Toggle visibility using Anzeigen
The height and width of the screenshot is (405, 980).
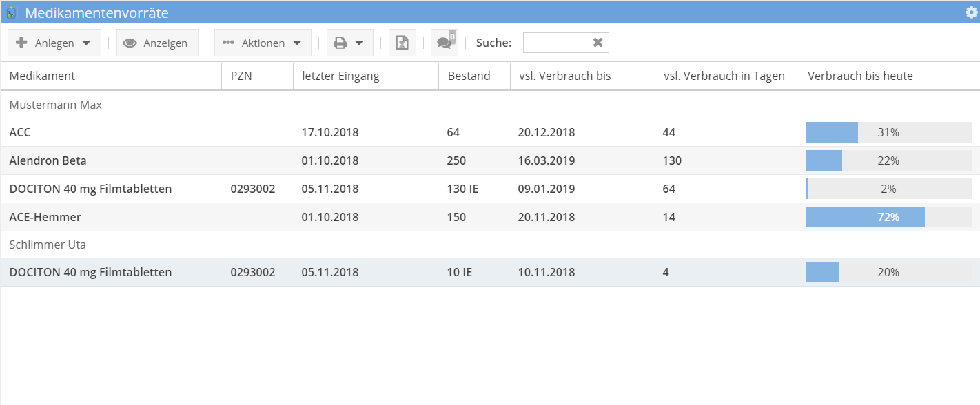pyautogui.click(x=158, y=42)
